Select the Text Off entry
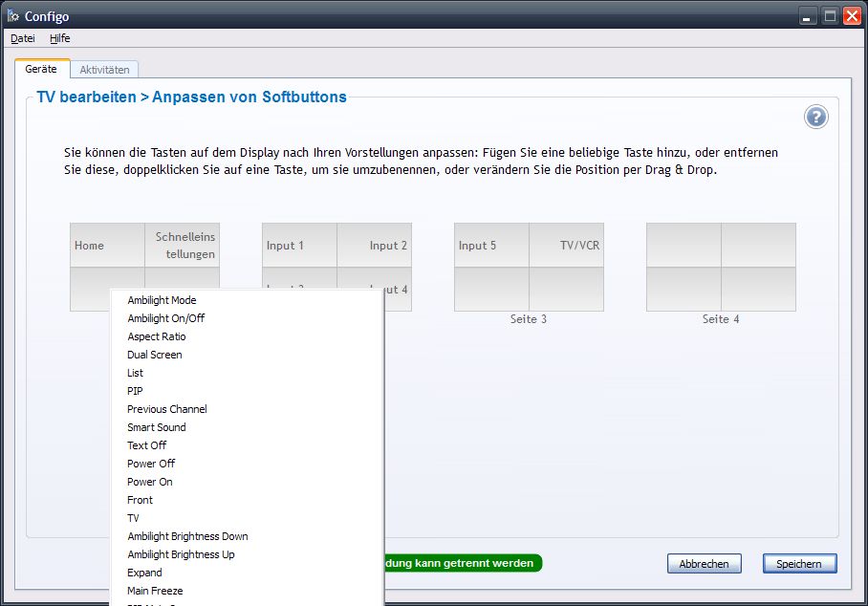 click(x=146, y=445)
